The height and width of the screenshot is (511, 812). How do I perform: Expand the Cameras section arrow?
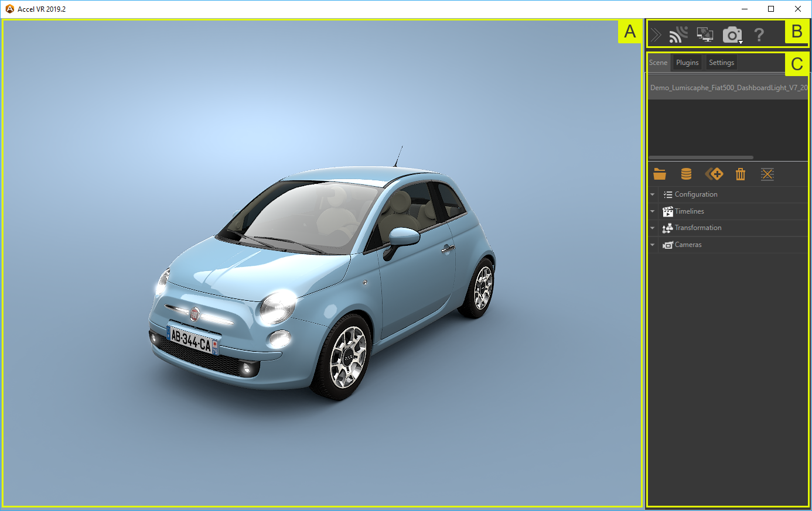tap(653, 245)
